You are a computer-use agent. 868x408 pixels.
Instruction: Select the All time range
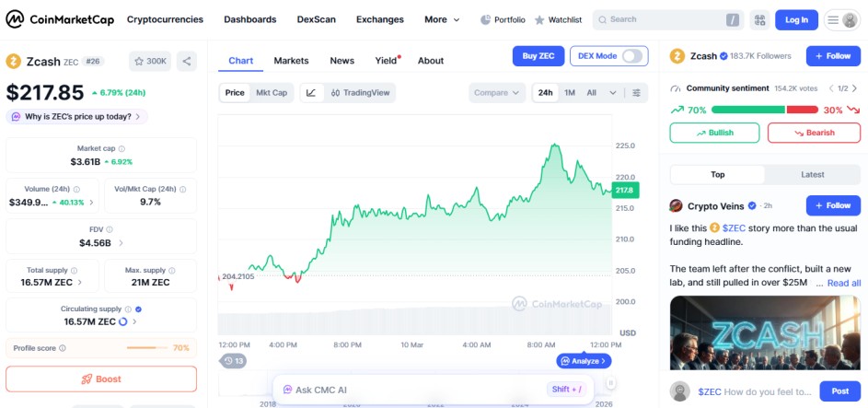click(x=592, y=92)
